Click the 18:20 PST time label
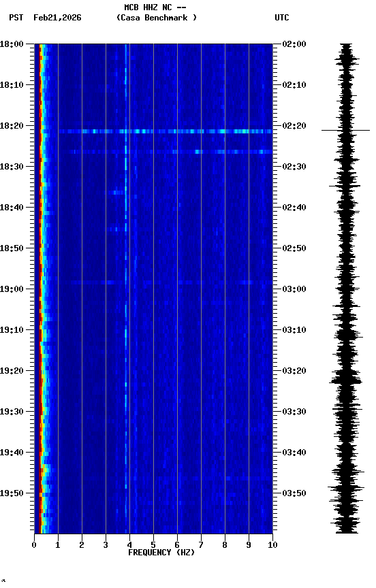376x588 pixels. (x=12, y=126)
